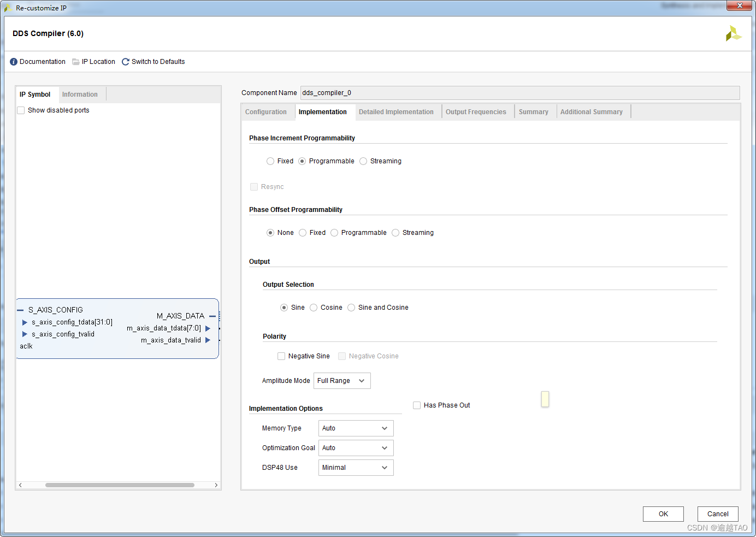The height and width of the screenshot is (537, 756).
Task: Open Amplitude Mode dropdown
Action: tap(342, 381)
